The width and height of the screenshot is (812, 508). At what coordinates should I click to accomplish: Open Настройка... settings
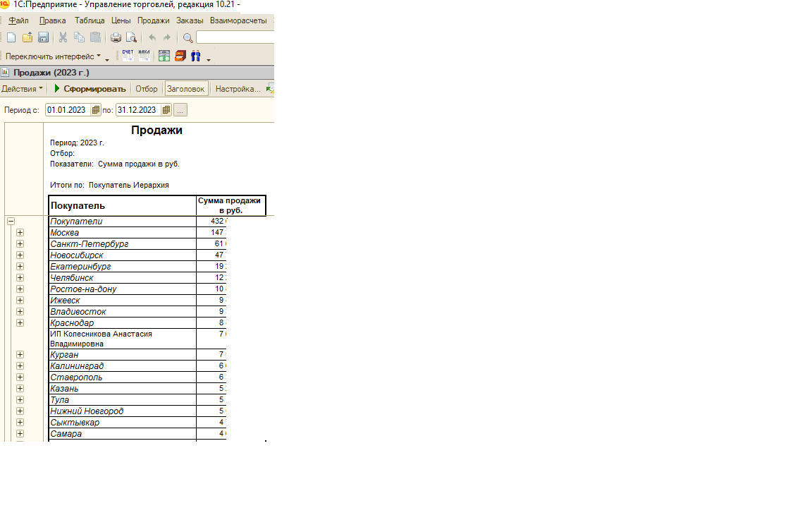tap(238, 89)
